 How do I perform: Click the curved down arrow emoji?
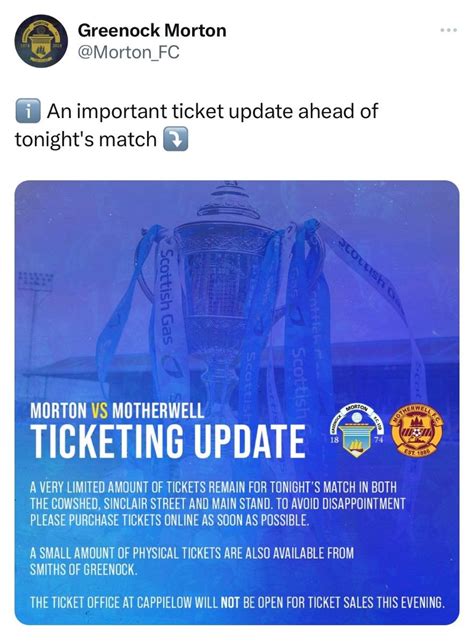(x=175, y=139)
